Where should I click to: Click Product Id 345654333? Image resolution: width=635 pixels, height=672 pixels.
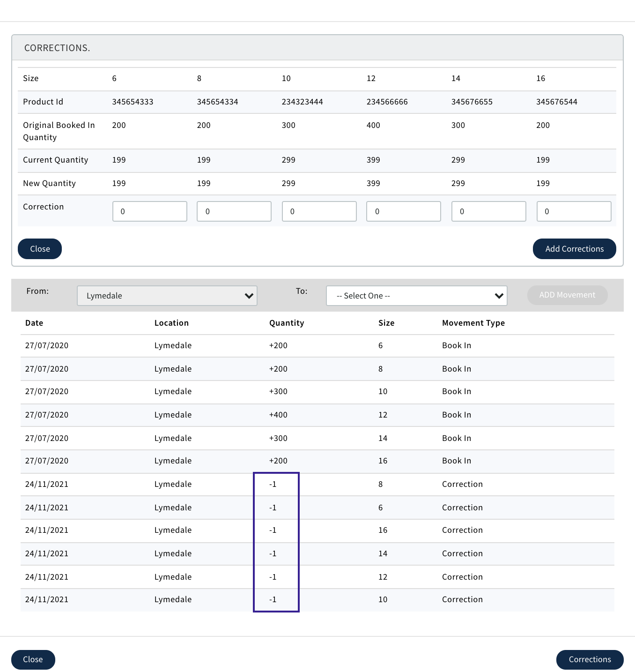point(133,102)
